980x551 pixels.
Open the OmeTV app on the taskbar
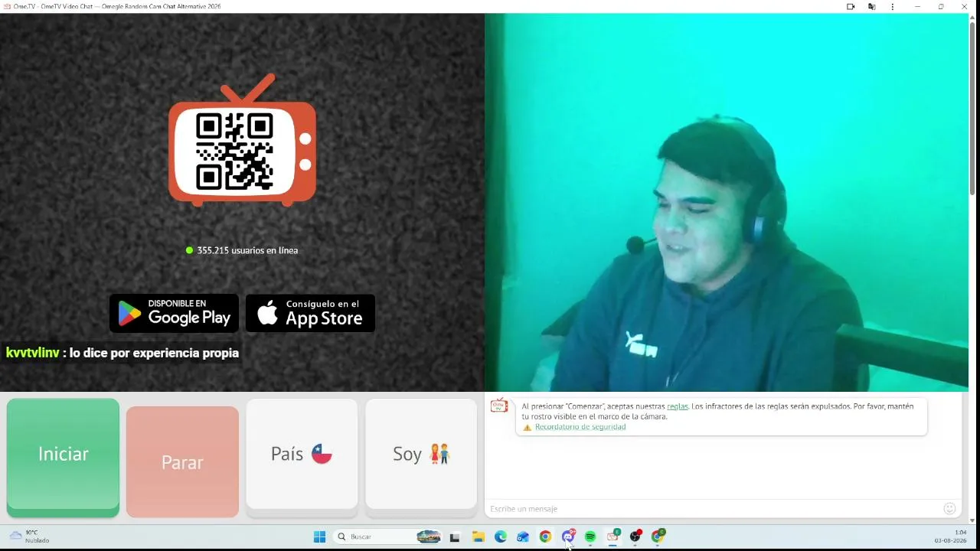click(x=613, y=536)
